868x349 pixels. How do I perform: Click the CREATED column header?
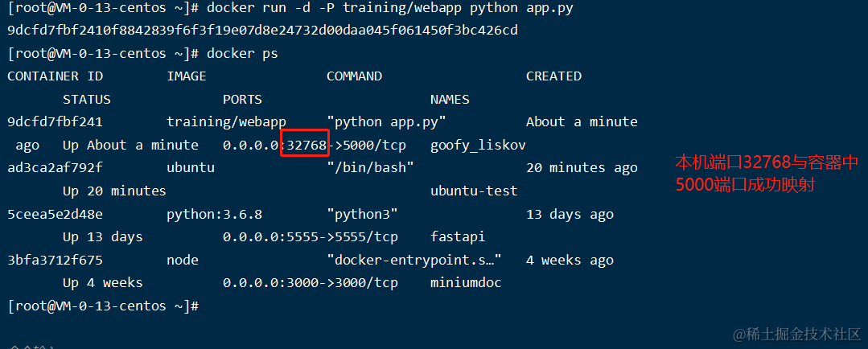pos(553,76)
